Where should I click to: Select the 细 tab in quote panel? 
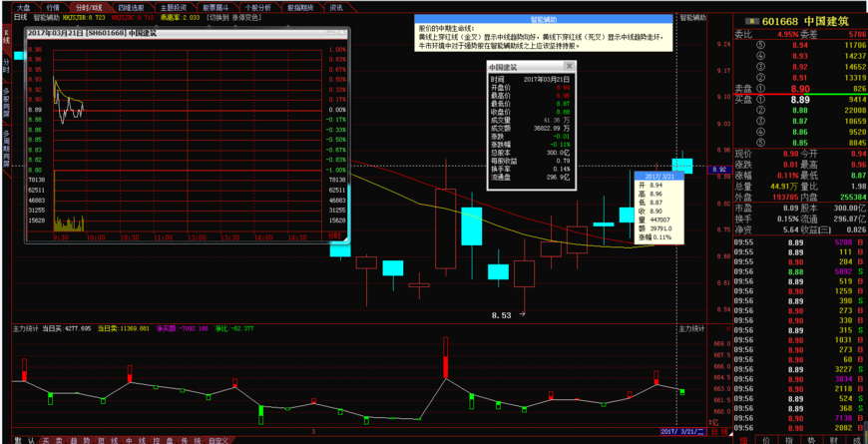coord(742,440)
